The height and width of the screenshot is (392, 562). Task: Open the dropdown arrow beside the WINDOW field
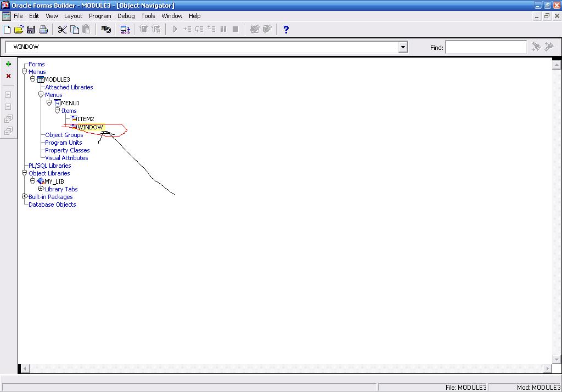403,47
